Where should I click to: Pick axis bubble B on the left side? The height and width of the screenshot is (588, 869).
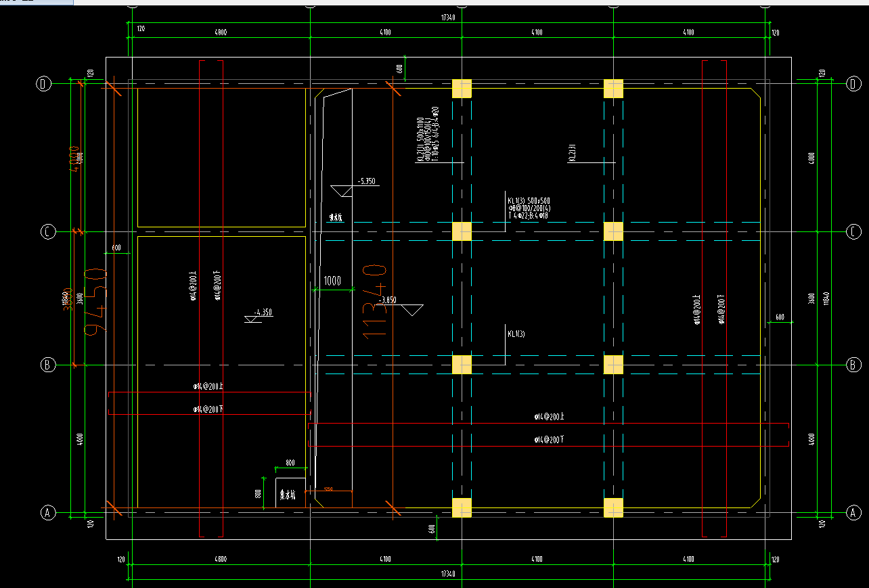click(x=47, y=365)
